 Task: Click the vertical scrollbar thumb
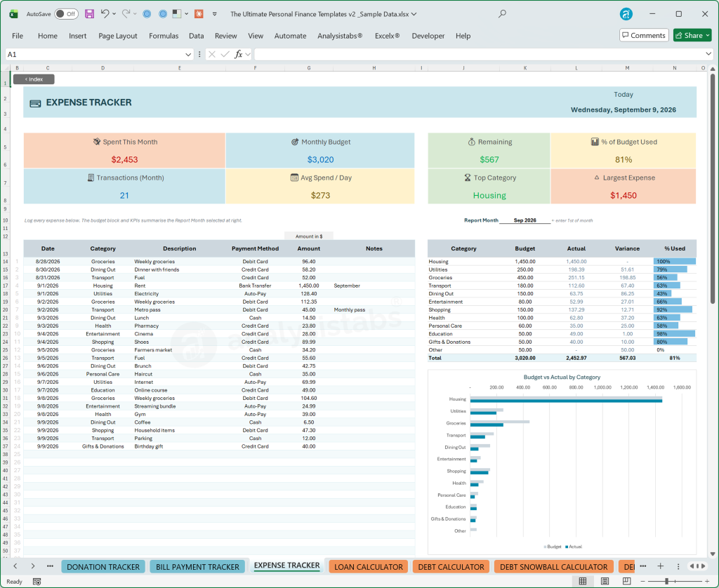pyautogui.click(x=713, y=188)
